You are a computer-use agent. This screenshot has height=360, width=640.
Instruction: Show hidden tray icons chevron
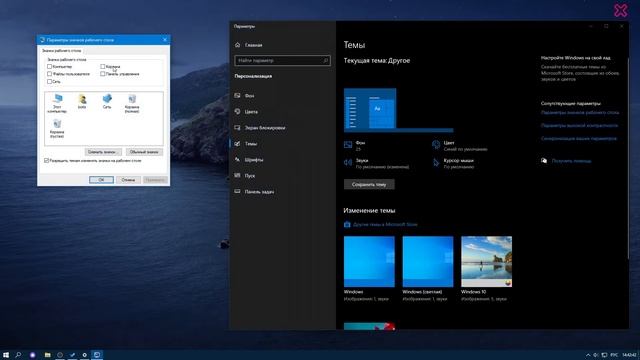point(588,355)
